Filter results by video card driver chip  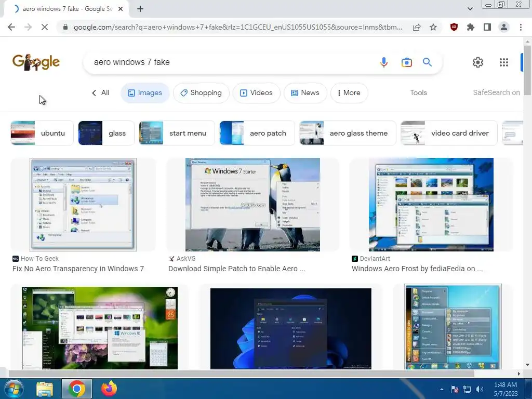[x=449, y=133]
